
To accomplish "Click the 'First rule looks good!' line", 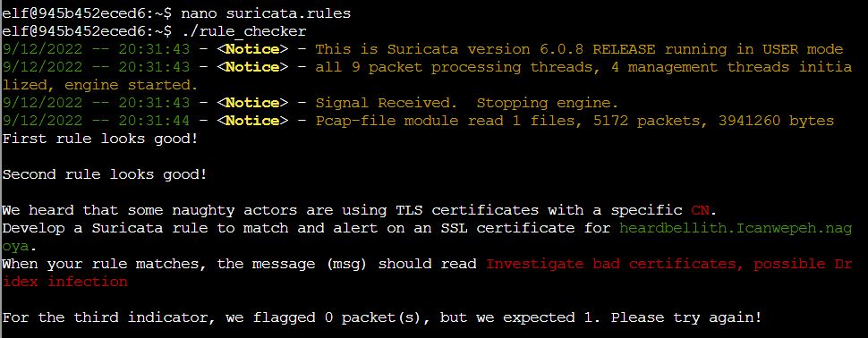I will click(x=100, y=139).
